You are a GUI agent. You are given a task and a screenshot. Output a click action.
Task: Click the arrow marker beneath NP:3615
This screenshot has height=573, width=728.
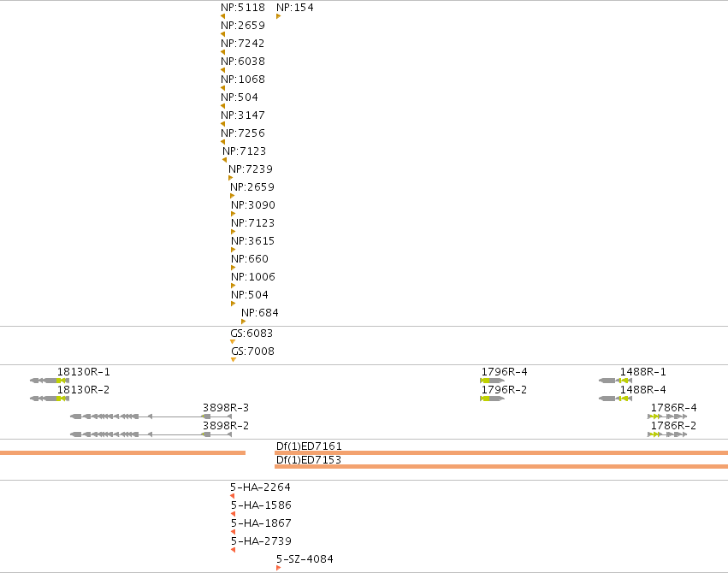coord(233,250)
